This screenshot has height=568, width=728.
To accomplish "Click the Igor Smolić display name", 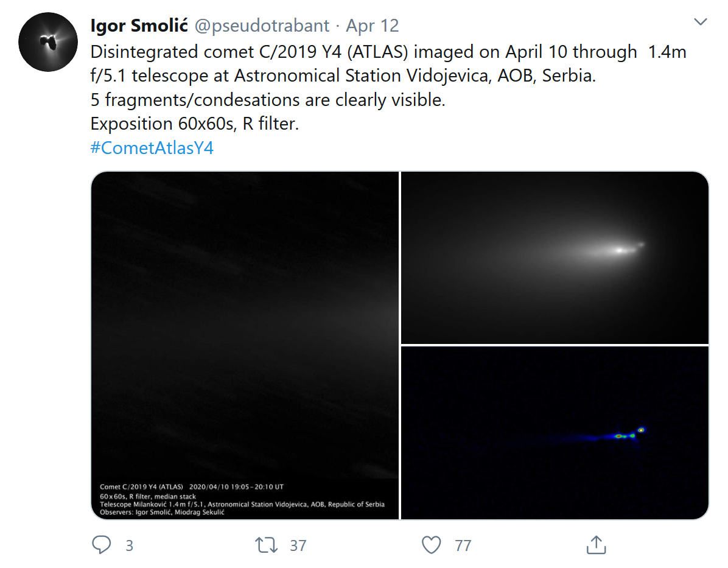I will [x=139, y=26].
